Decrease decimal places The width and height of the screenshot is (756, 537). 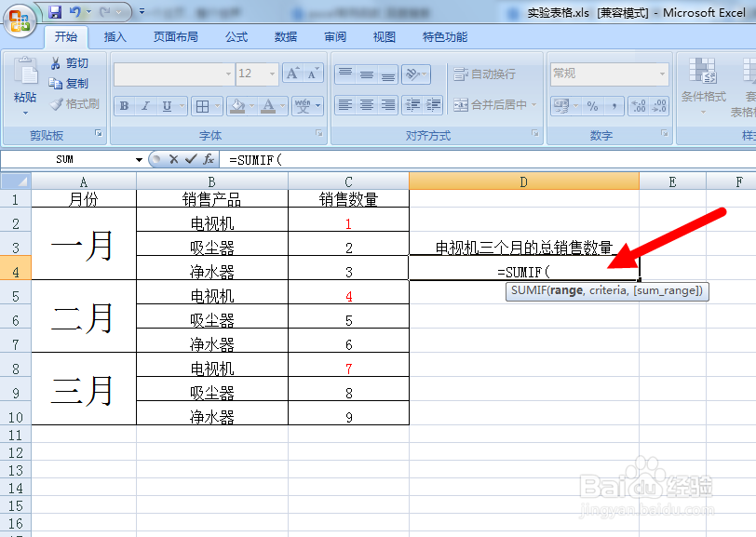pyautogui.click(x=659, y=105)
